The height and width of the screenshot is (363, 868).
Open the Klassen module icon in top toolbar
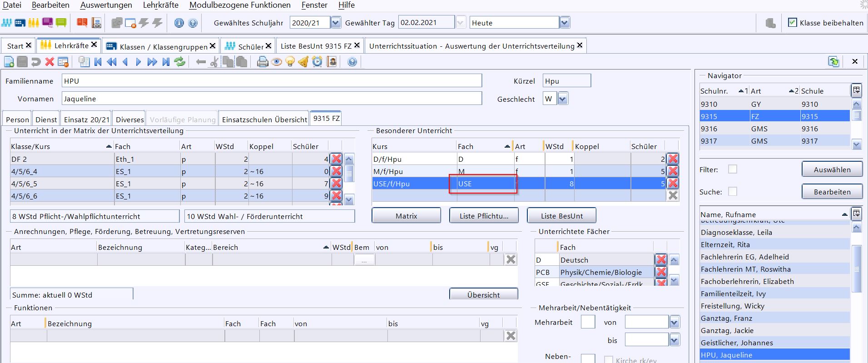(x=20, y=23)
